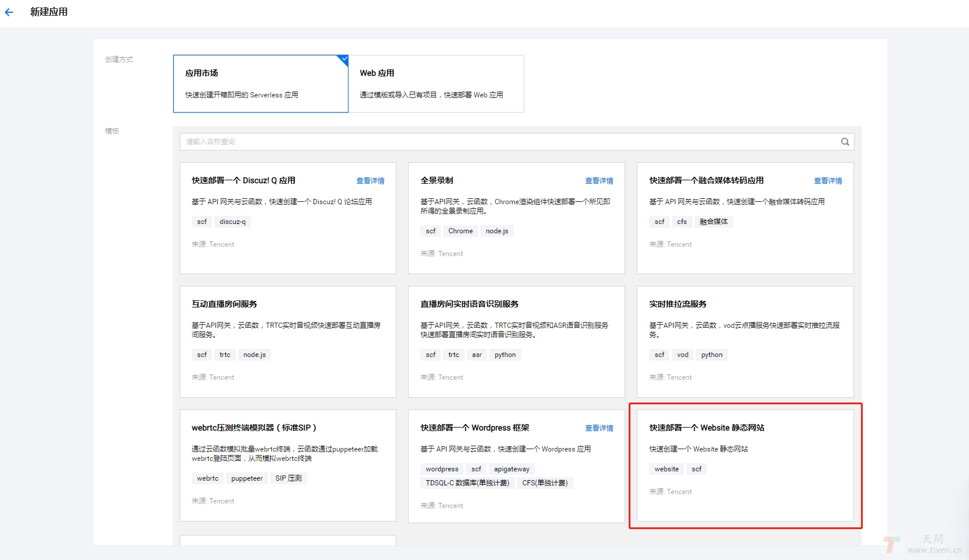Click the discuz-q tag

click(x=232, y=222)
